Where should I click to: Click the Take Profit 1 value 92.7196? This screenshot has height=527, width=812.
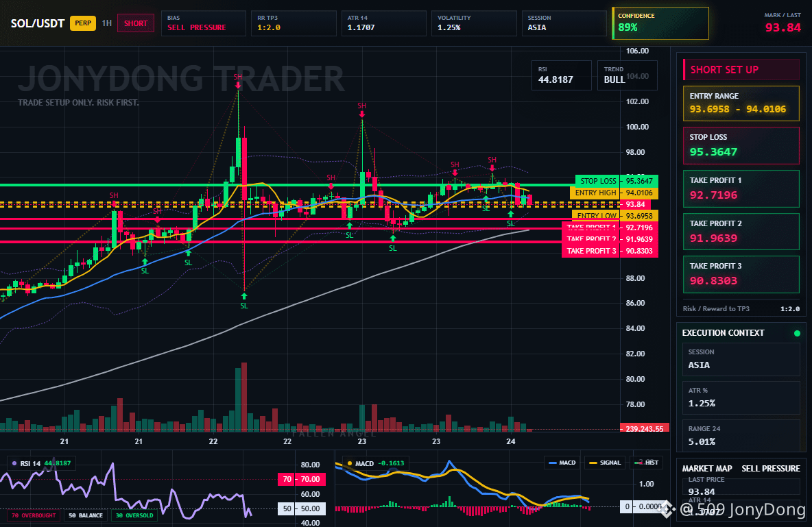tap(713, 195)
